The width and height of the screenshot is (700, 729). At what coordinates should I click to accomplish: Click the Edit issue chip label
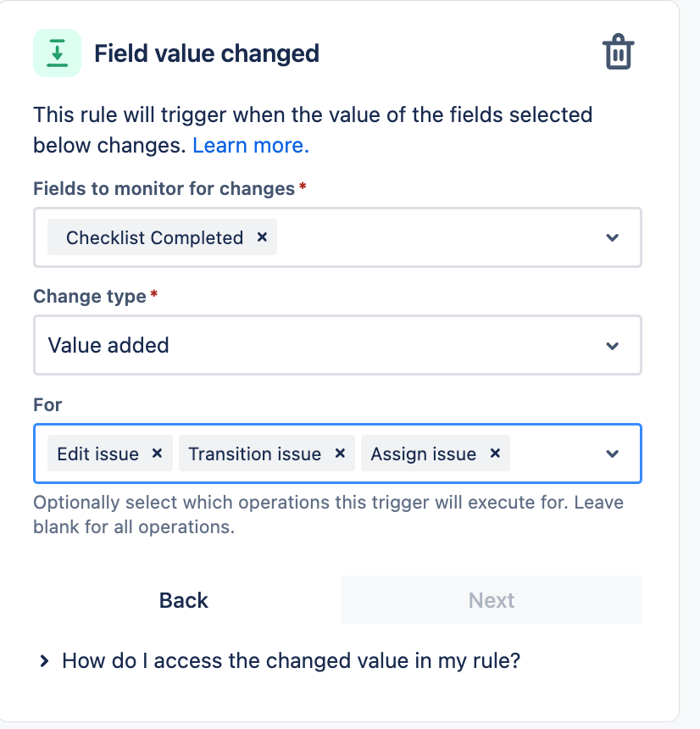click(97, 454)
